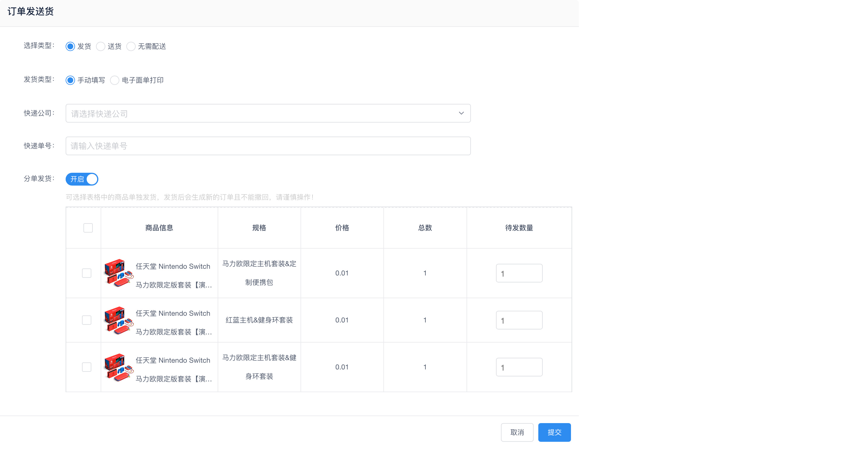Click the first row's Switch product thumbnail
This screenshot has height=473, width=868.
(x=118, y=273)
